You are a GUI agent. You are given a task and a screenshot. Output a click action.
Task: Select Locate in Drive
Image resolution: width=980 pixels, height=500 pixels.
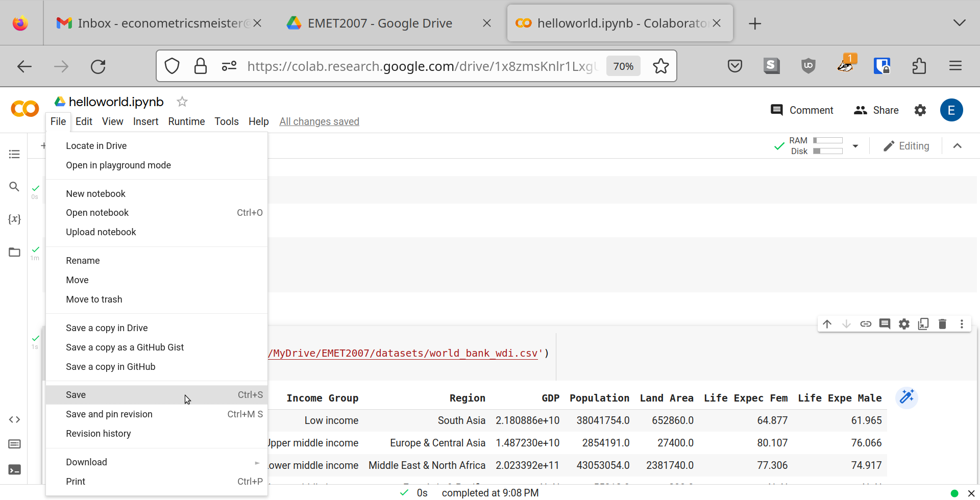(x=157, y=146)
